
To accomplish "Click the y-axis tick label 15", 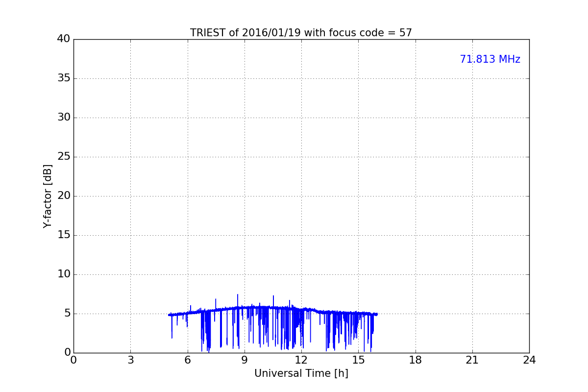I will tap(64, 235).
